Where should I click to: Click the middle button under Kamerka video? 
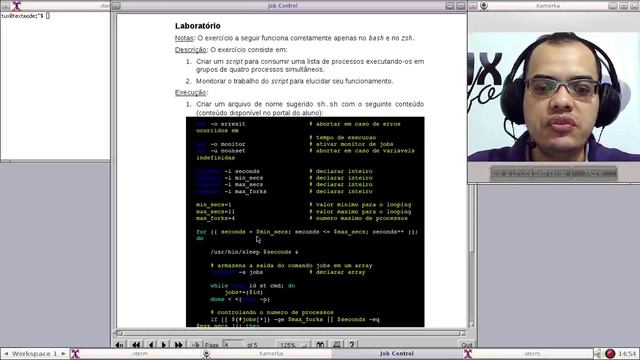pyautogui.click(x=551, y=173)
